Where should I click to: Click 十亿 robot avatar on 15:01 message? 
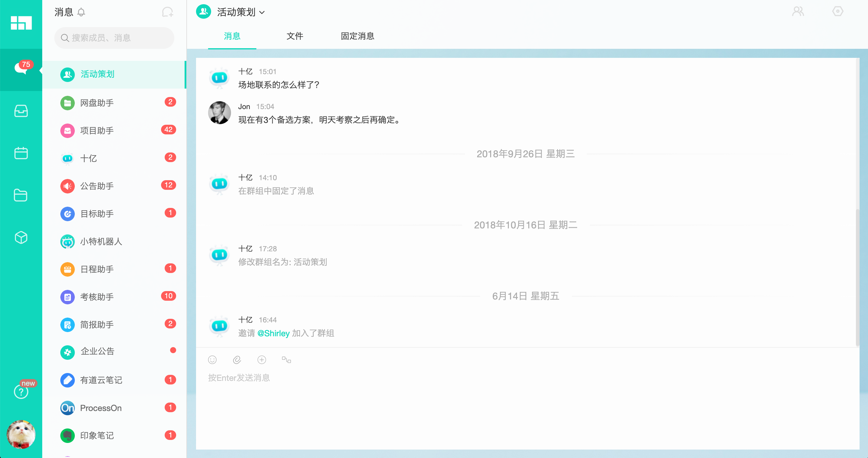coord(219,78)
